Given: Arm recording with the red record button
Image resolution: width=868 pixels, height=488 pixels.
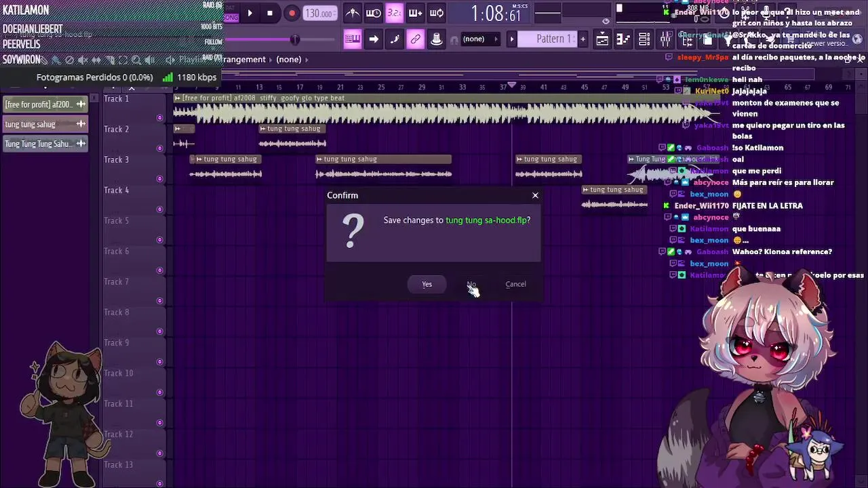Looking at the screenshot, I should pos(292,13).
